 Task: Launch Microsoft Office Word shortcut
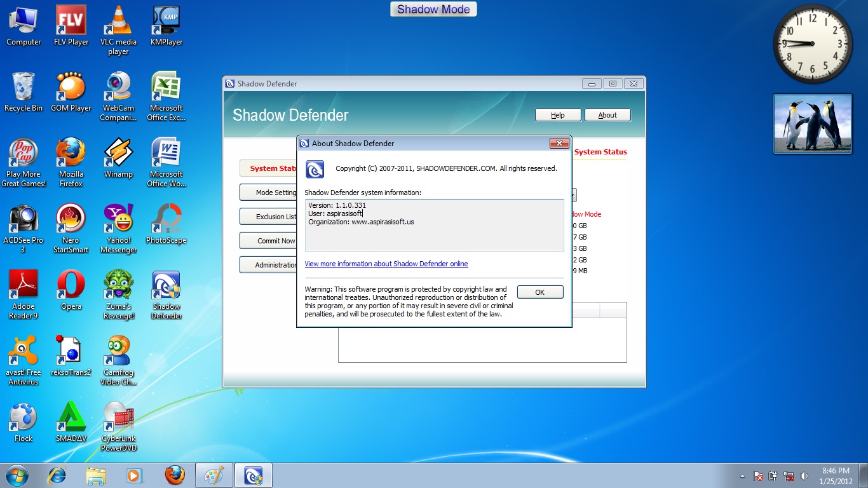click(x=166, y=163)
